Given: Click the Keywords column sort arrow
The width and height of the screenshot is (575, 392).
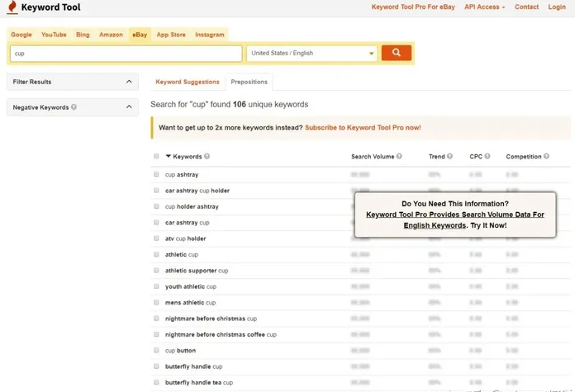Looking at the screenshot, I should click(x=169, y=156).
